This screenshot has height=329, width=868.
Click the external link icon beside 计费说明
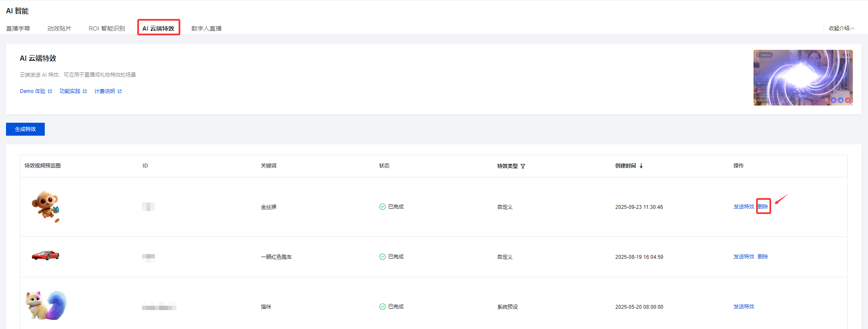pyautogui.click(x=120, y=91)
